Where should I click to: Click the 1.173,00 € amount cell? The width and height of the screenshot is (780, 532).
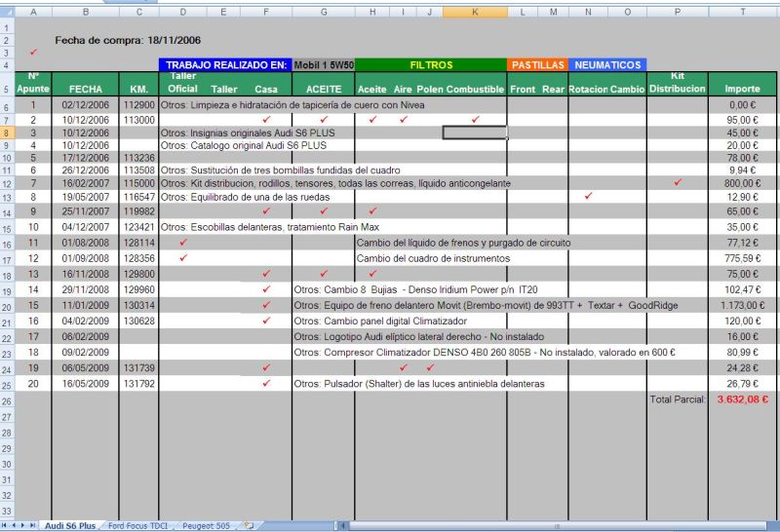click(742, 305)
